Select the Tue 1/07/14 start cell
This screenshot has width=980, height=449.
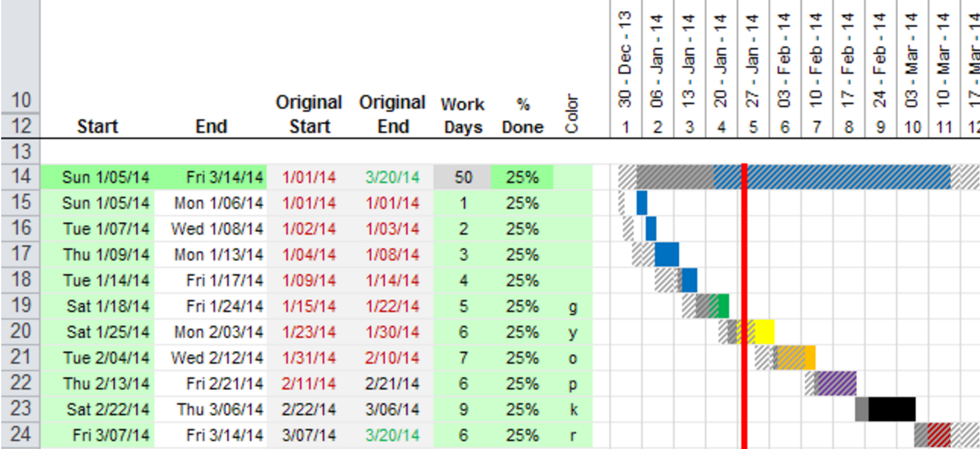98,229
